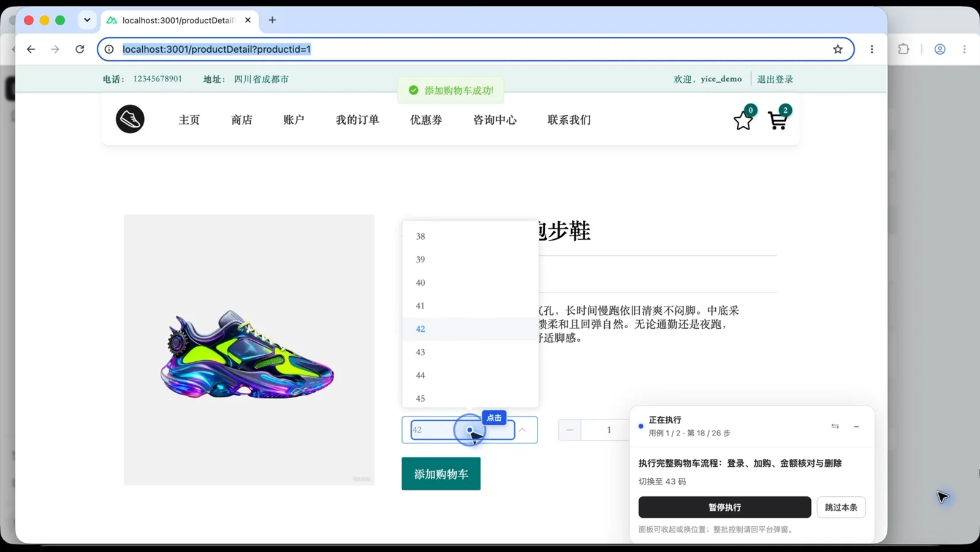Image resolution: width=980 pixels, height=552 pixels.
Task: Click the quantity field showing 1
Action: (x=609, y=430)
